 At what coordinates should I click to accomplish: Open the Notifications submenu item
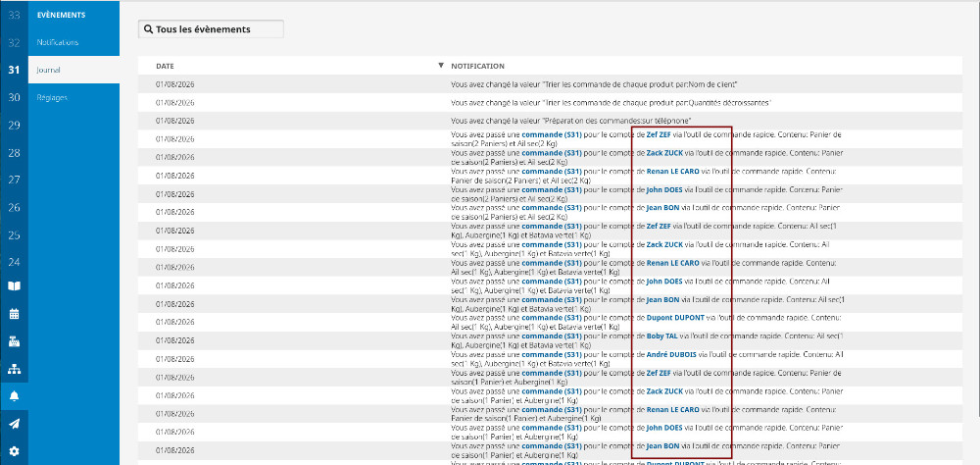pos(58,42)
